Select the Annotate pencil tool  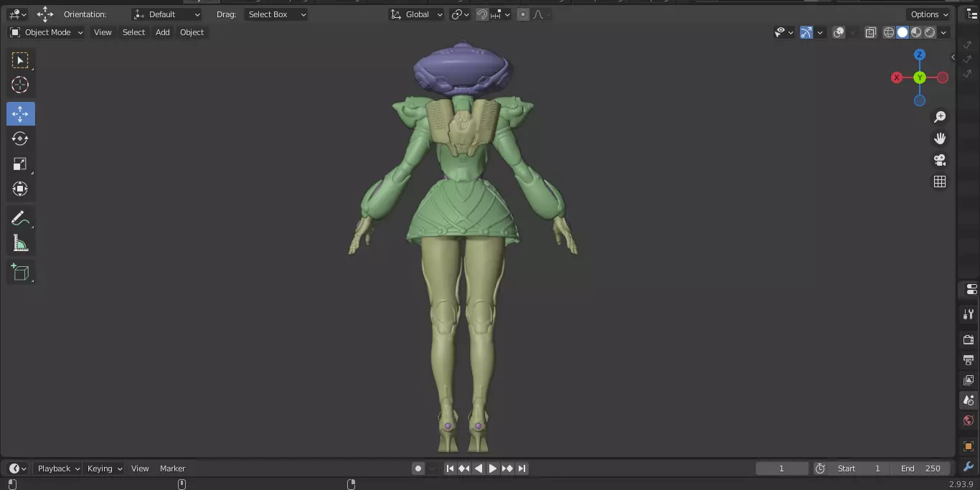pos(20,219)
